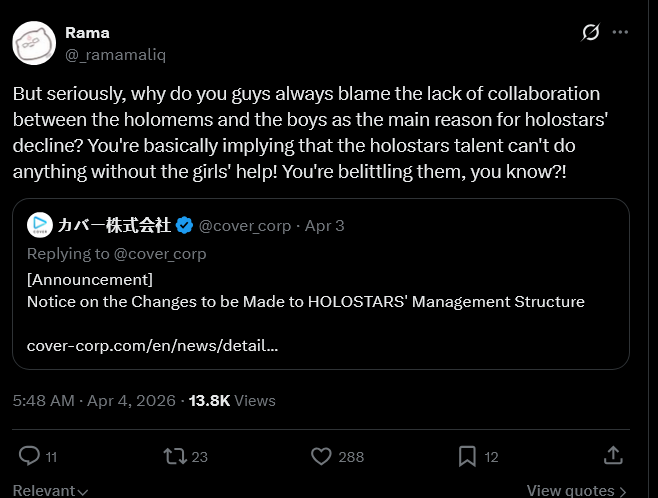Expand the Relevant sort dropdown

(x=50, y=490)
